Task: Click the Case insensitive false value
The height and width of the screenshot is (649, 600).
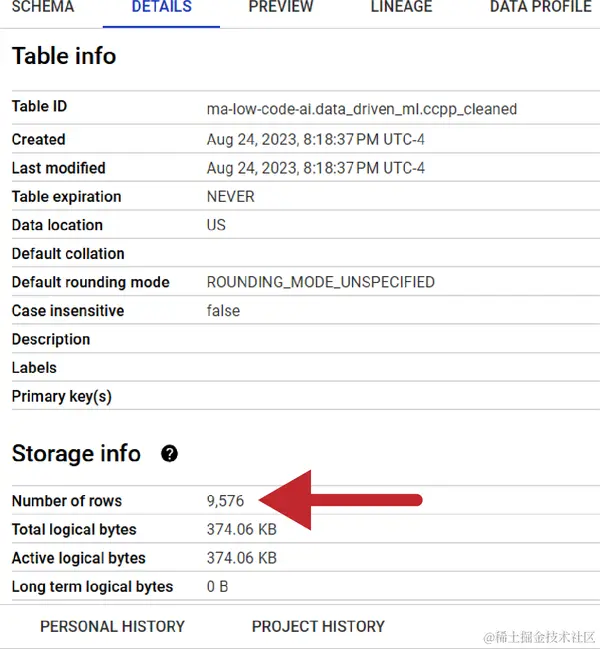Action: (x=223, y=311)
